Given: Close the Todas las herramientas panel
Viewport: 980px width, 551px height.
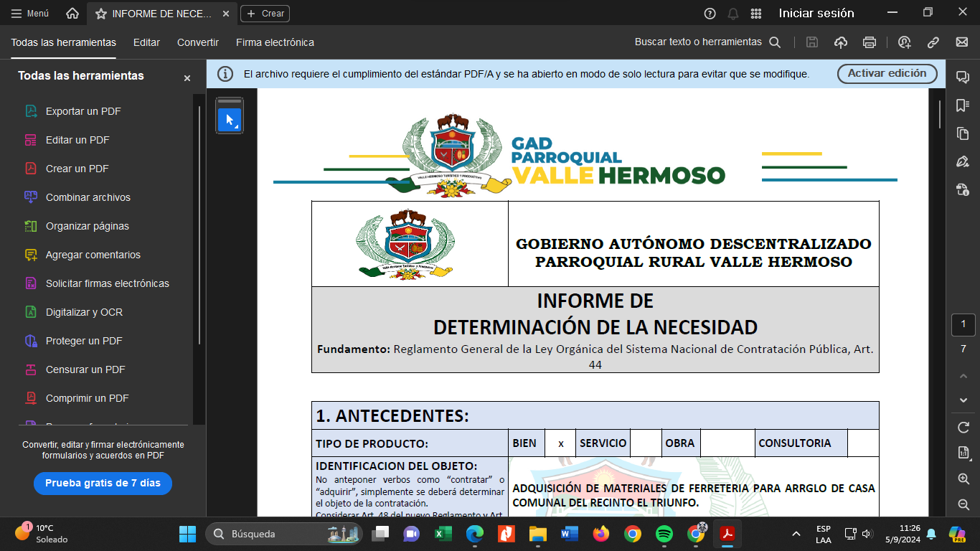Looking at the screenshot, I should (187, 78).
